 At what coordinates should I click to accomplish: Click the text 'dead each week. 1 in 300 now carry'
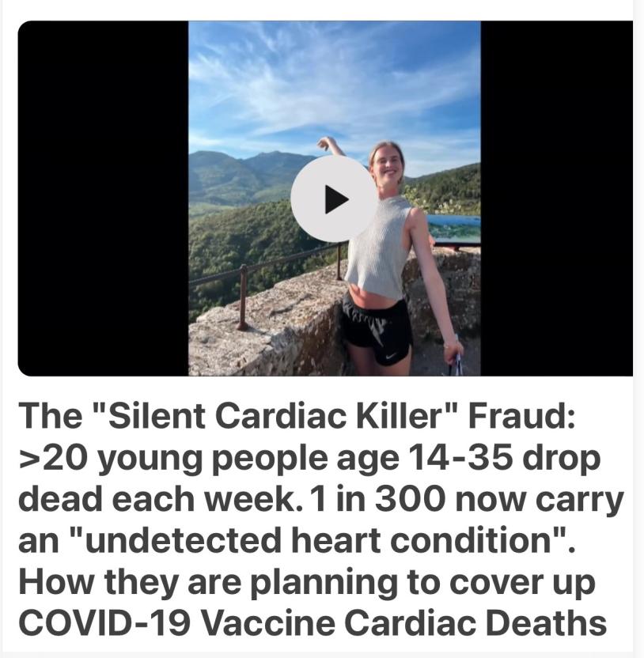point(320,499)
